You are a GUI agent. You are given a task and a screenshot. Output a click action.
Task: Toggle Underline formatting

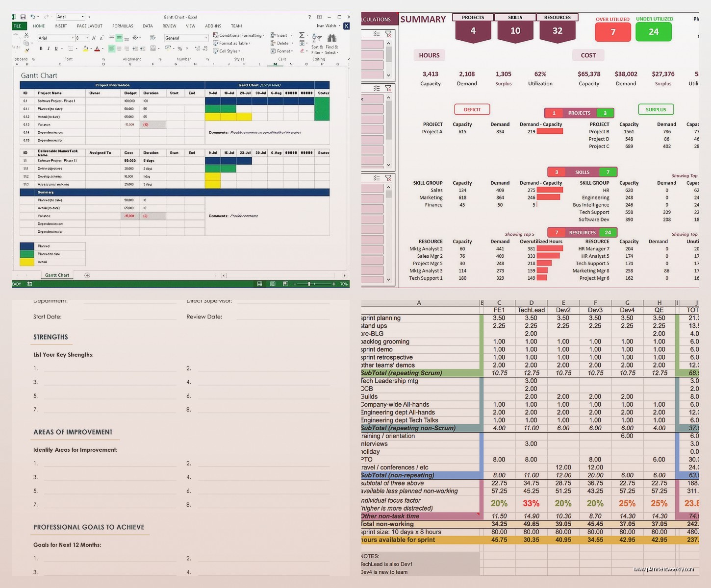[x=56, y=47]
